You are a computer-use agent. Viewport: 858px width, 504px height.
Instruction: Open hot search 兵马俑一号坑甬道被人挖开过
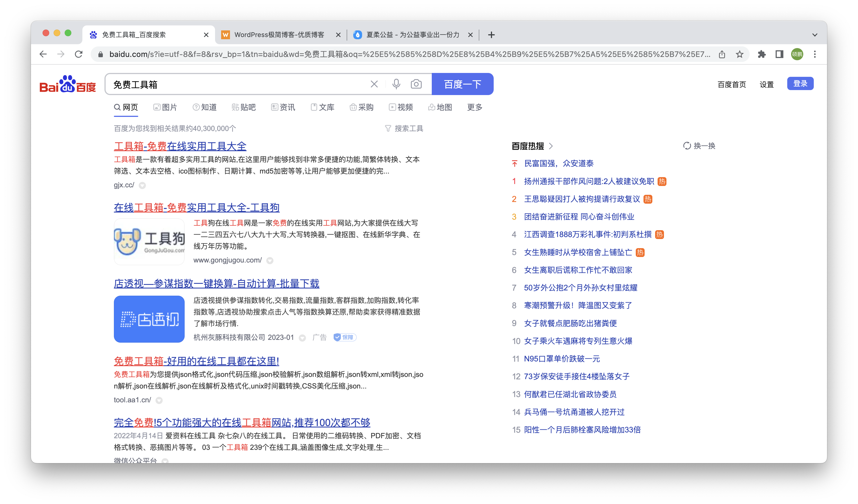[574, 412]
